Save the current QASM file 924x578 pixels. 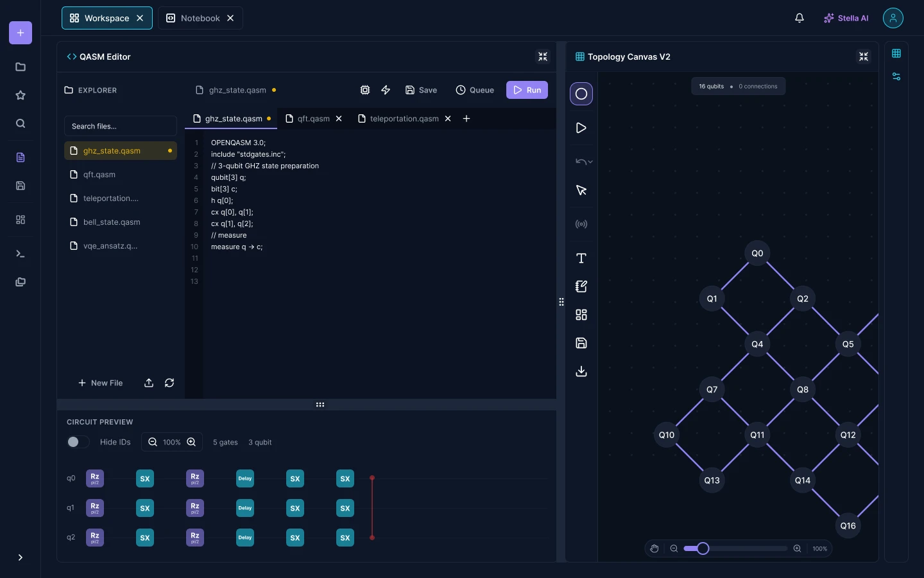tap(421, 90)
